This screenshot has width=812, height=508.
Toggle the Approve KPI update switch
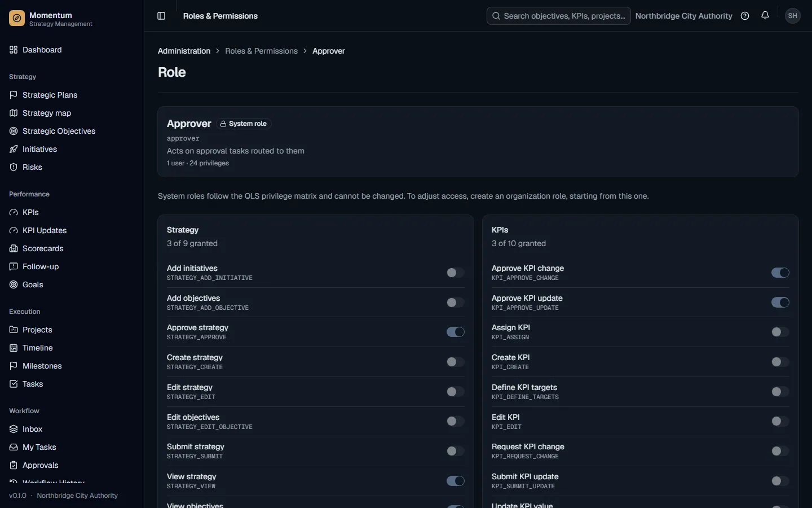tap(780, 303)
